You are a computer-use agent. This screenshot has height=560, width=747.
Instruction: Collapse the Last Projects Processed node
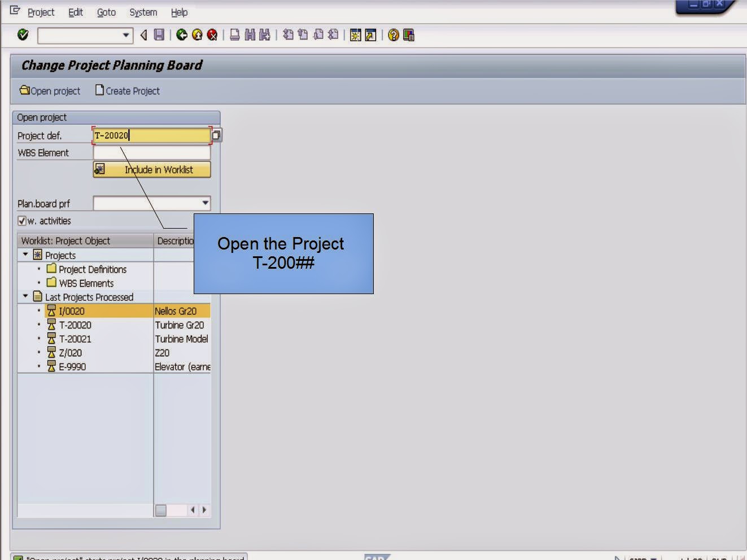pos(24,296)
